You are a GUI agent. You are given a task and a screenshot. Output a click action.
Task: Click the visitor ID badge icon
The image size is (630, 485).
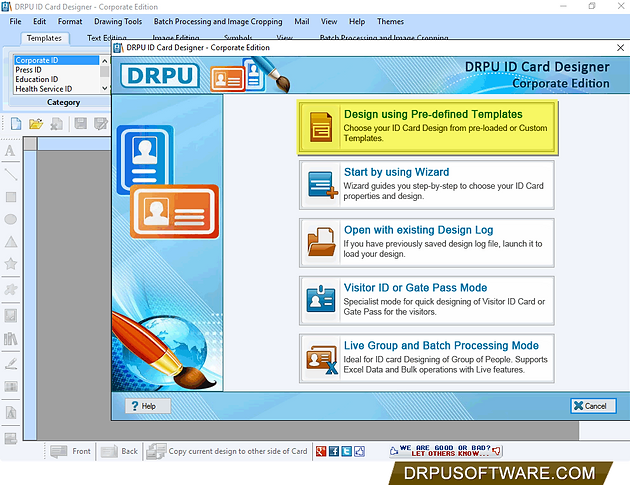point(321,299)
